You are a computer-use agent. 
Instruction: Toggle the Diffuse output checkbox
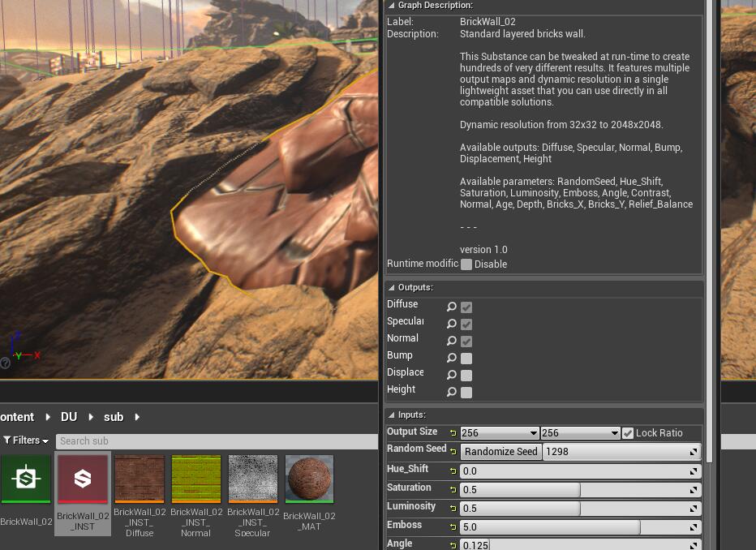[466, 307]
